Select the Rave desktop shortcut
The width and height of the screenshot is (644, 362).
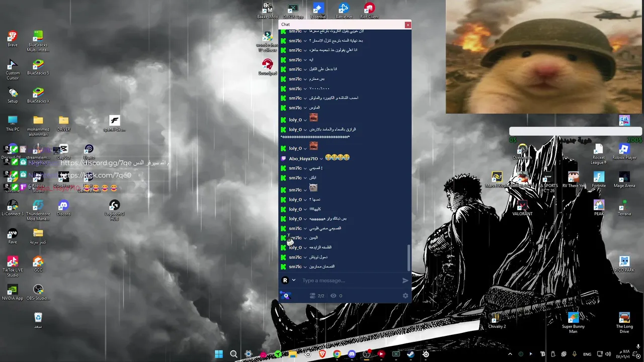tap(13, 236)
